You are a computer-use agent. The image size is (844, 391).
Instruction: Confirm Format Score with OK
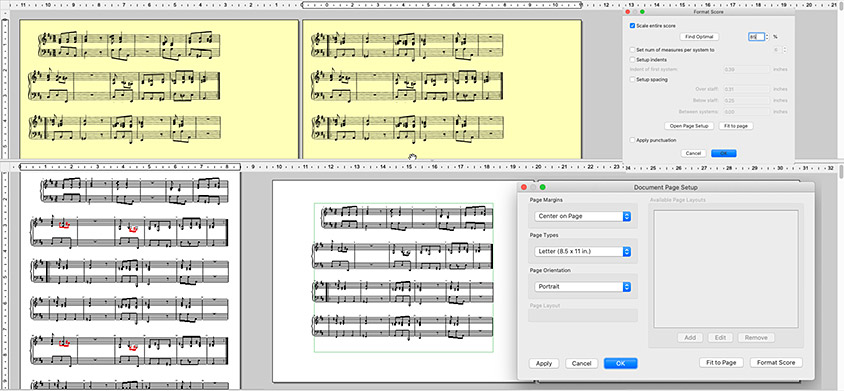[723, 153]
